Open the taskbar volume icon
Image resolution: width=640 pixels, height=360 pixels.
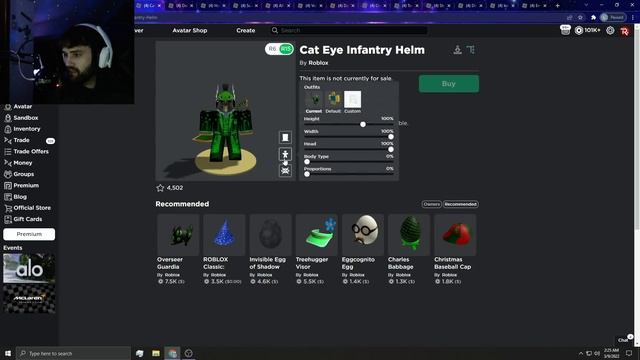pos(597,353)
